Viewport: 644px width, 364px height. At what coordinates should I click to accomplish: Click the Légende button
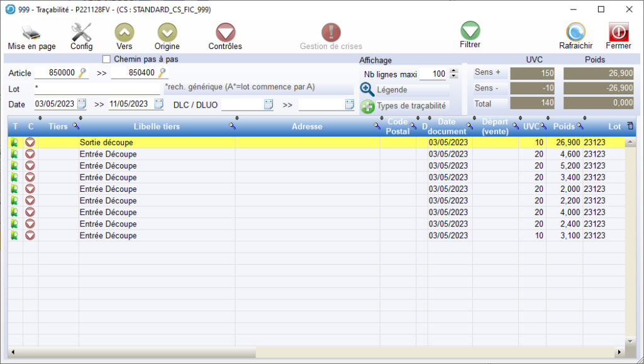tap(384, 90)
